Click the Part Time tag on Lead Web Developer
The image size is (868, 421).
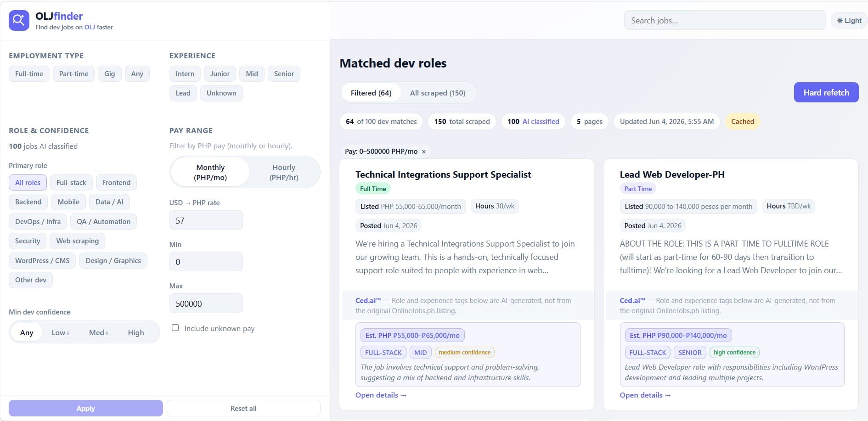click(638, 189)
